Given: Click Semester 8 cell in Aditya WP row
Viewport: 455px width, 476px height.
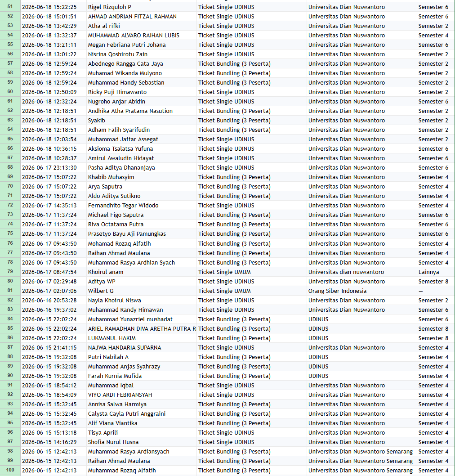Looking at the screenshot, I should (x=436, y=281).
